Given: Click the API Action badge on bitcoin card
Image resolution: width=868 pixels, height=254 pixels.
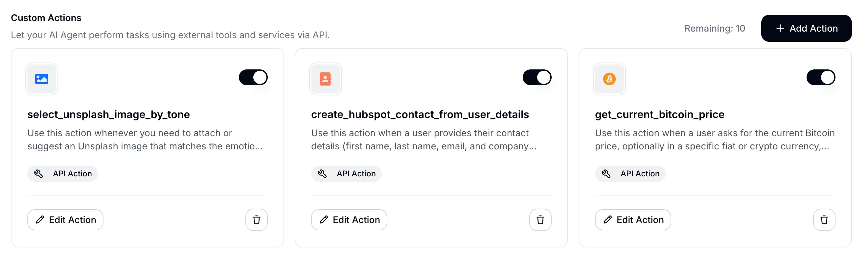Looking at the screenshot, I should [630, 173].
